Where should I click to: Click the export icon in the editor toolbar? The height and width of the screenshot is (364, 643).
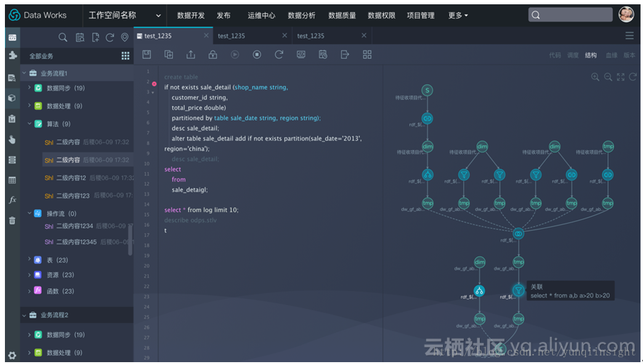pos(345,55)
